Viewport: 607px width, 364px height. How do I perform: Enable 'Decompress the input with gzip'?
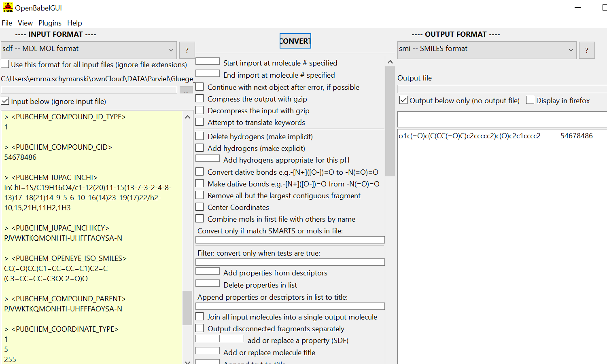pyautogui.click(x=200, y=110)
